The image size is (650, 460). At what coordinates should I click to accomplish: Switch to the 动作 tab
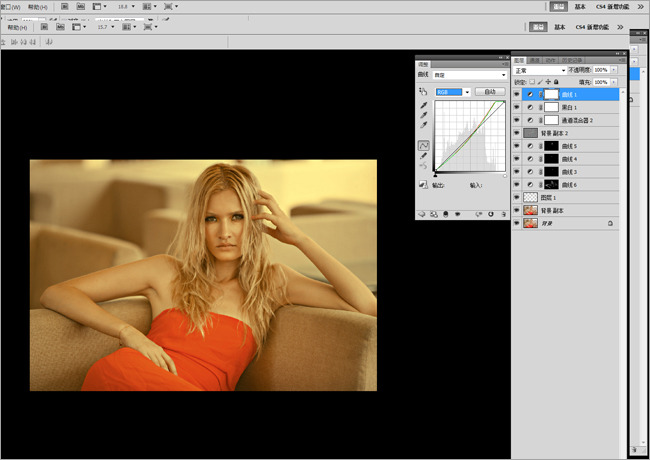(x=551, y=60)
